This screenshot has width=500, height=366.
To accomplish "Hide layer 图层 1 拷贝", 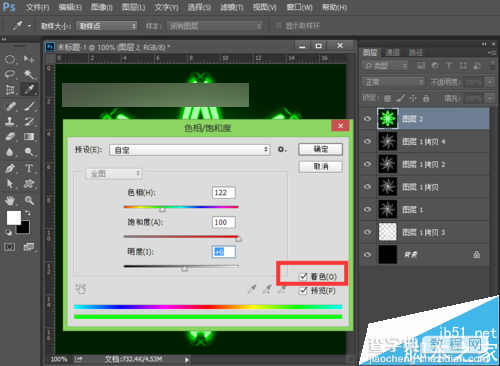I will (367, 187).
